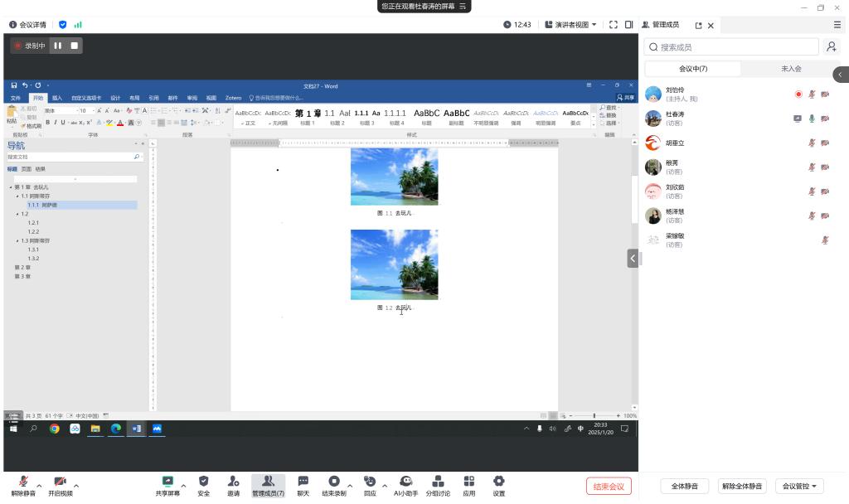Open the 应用 apps icon
The image size is (849, 504).
coord(469,482)
